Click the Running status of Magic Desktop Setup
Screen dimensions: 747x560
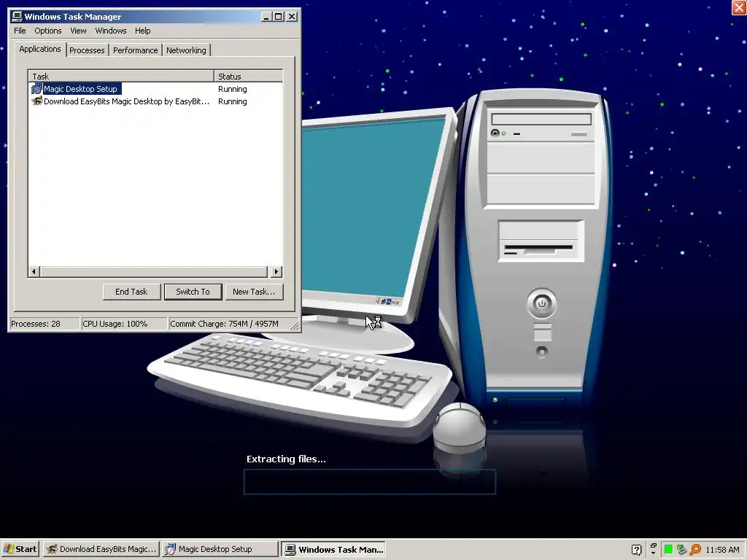click(x=233, y=89)
